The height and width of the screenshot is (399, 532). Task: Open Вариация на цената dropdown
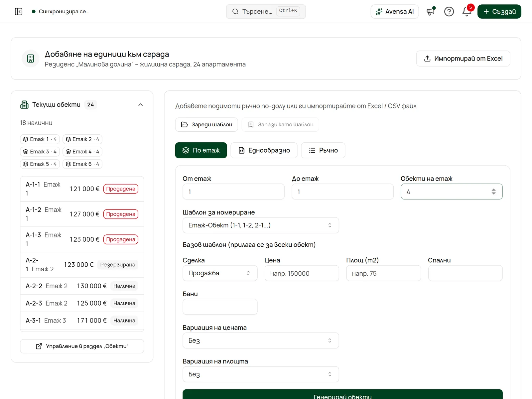pos(261,340)
